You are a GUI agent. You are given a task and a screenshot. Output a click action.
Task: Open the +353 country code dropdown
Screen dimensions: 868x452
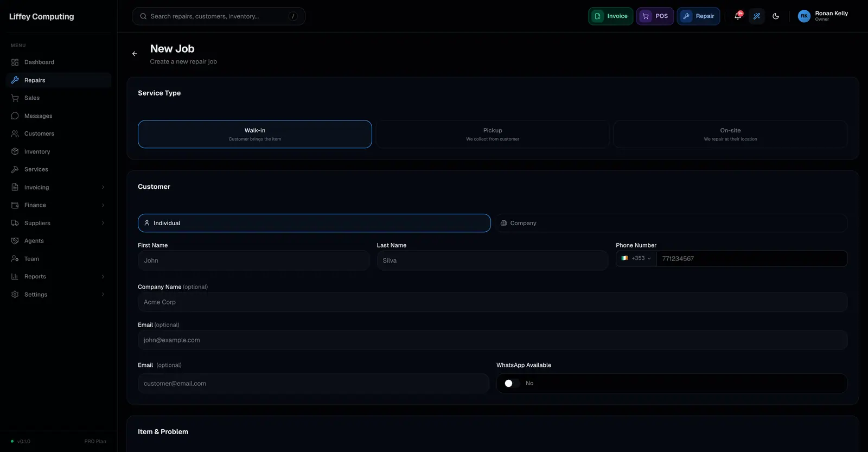point(636,258)
